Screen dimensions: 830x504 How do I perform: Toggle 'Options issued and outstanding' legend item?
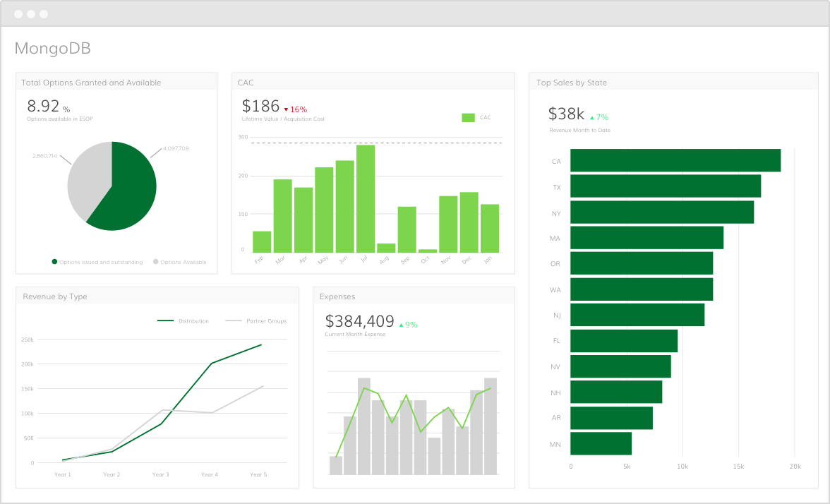pyautogui.click(x=97, y=262)
